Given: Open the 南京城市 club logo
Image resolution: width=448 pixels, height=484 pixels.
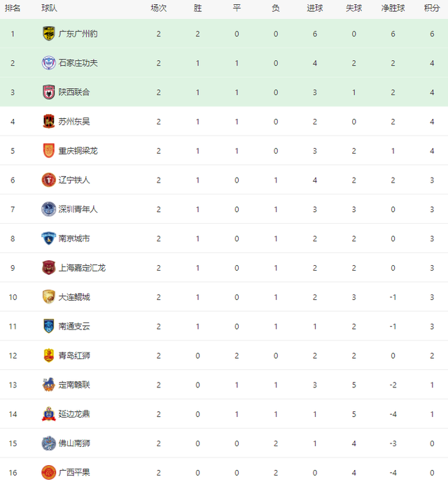Looking at the screenshot, I should (x=48, y=239).
